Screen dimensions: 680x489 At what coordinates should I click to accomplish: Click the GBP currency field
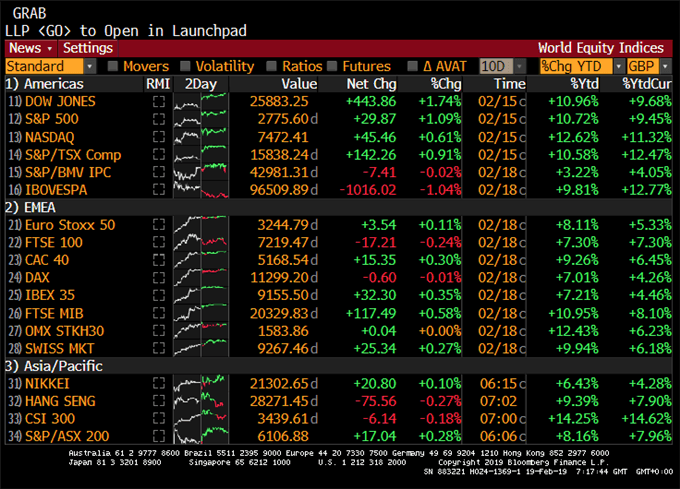[643, 66]
